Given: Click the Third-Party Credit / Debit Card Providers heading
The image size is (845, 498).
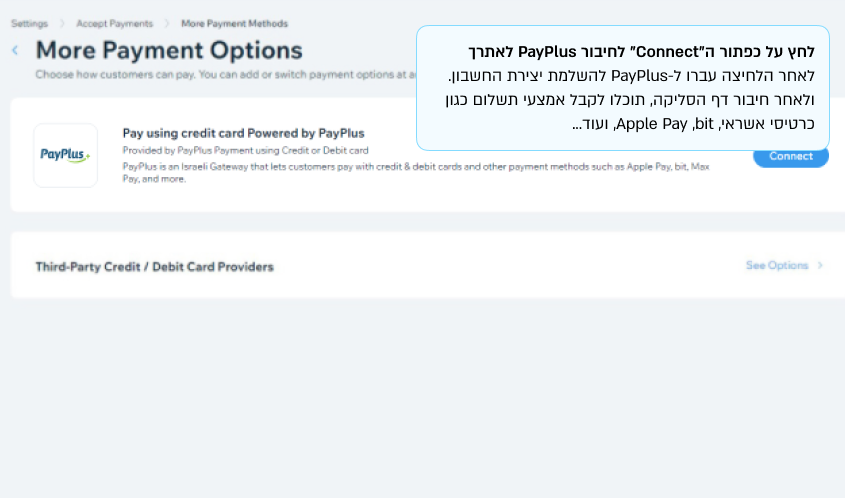Looking at the screenshot, I should (154, 267).
